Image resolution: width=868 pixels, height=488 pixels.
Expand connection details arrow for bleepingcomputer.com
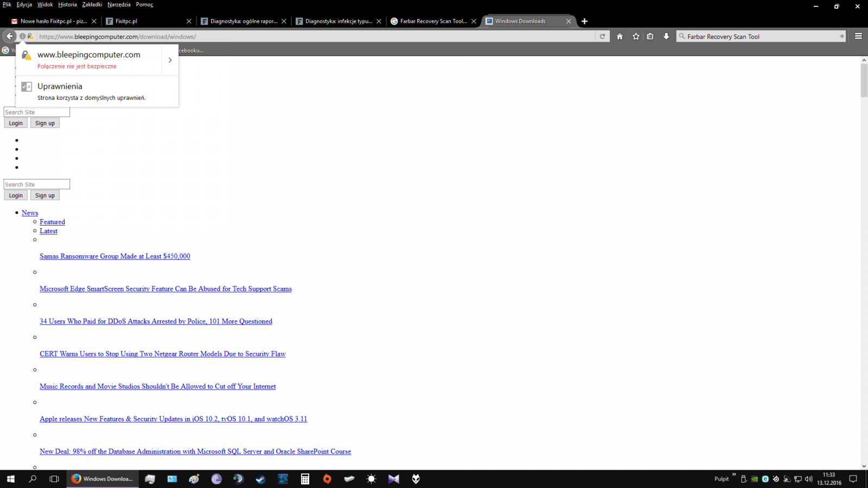pyautogui.click(x=170, y=60)
